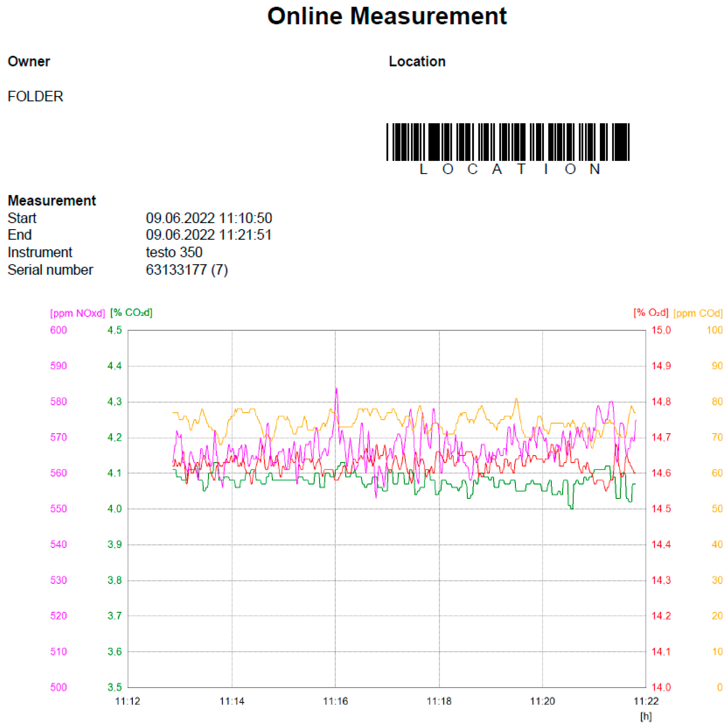This screenshot has width=728, height=728.
Task: Click the end timestamp 09.06.2022 11:21:51
Action: [x=208, y=235]
